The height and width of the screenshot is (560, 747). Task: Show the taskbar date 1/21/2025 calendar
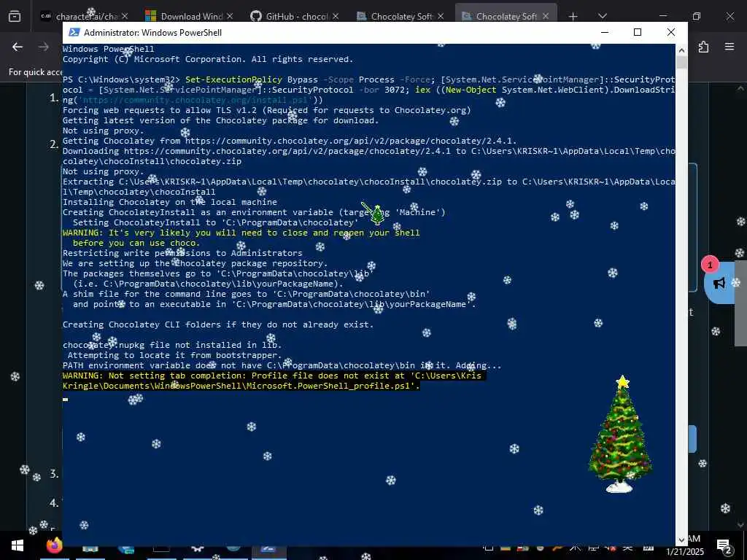click(x=684, y=551)
